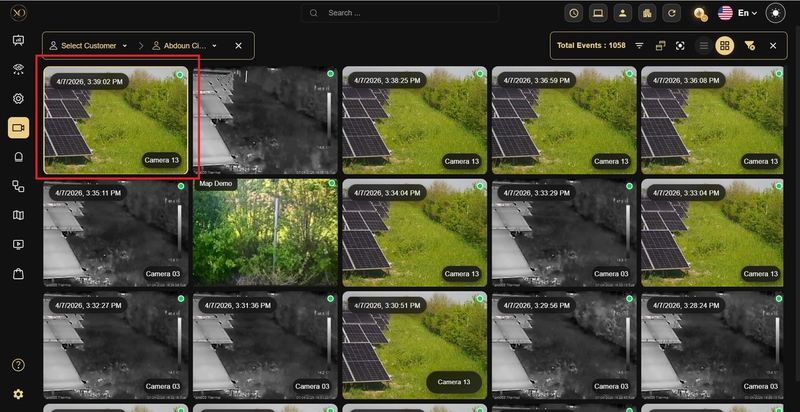
Task: Click the '4/7/2026, 3:29:56 PM' timestamp label
Action: [537, 305]
